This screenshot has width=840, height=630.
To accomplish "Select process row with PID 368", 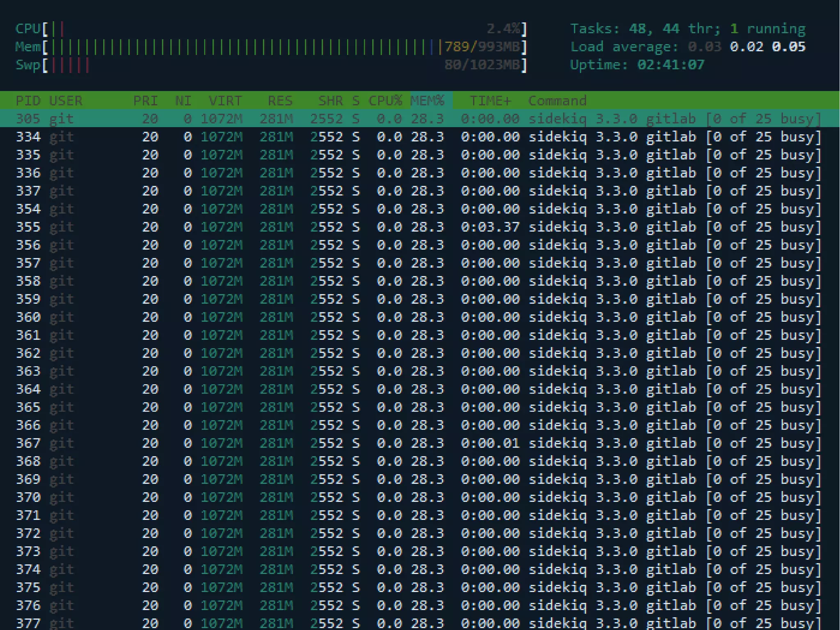I will coord(420,461).
